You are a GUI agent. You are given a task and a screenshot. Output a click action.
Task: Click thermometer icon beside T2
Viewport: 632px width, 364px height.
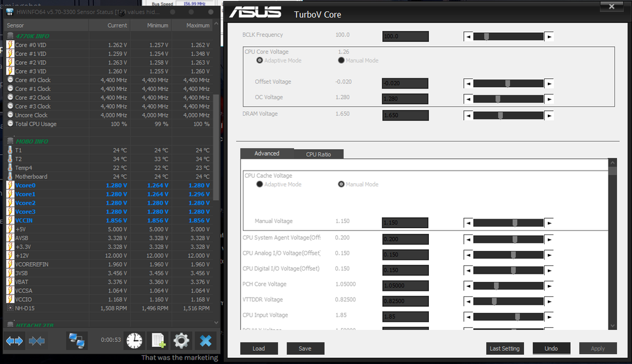11,159
